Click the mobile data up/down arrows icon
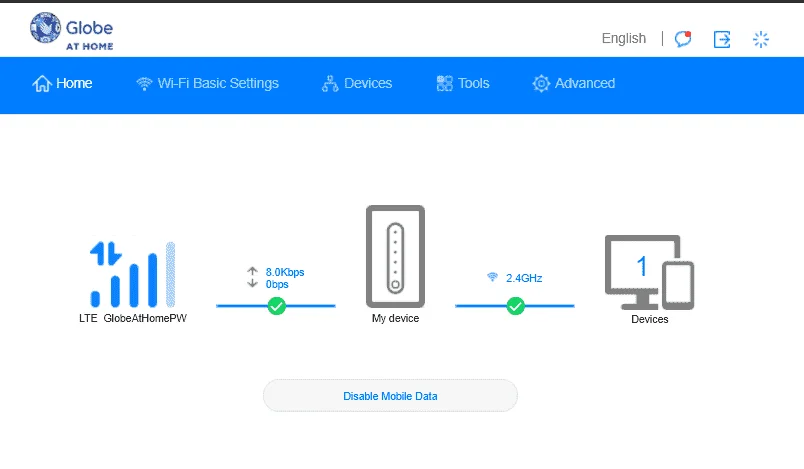This screenshot has width=804, height=469. click(106, 253)
